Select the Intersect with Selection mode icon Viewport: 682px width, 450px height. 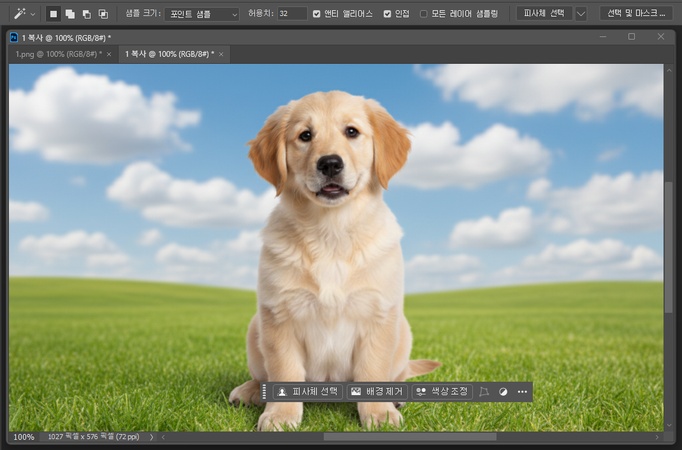pyautogui.click(x=103, y=14)
